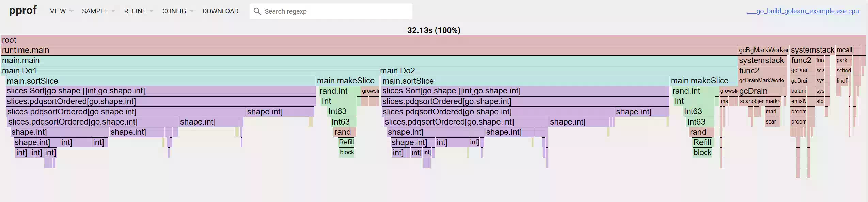Open the VIEW dropdown menu
Image resolution: width=868 pixels, height=202 pixels.
point(62,11)
